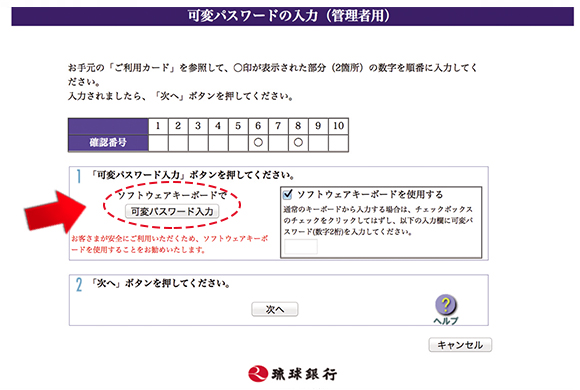Click the two-digit password input field
This screenshot has width=580, height=390.
301,246
